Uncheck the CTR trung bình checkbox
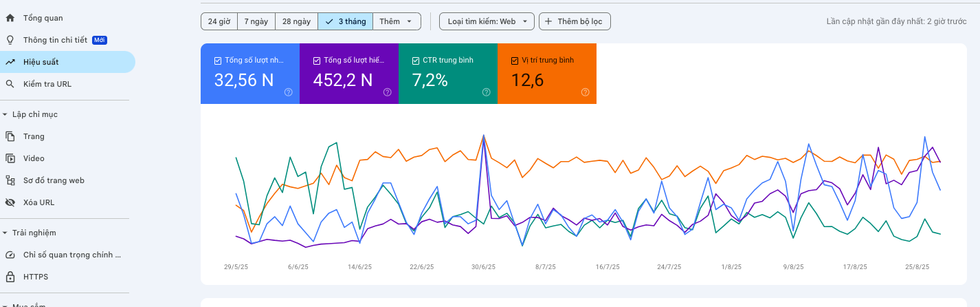Screen dimensions: 980x307 (x=416, y=61)
